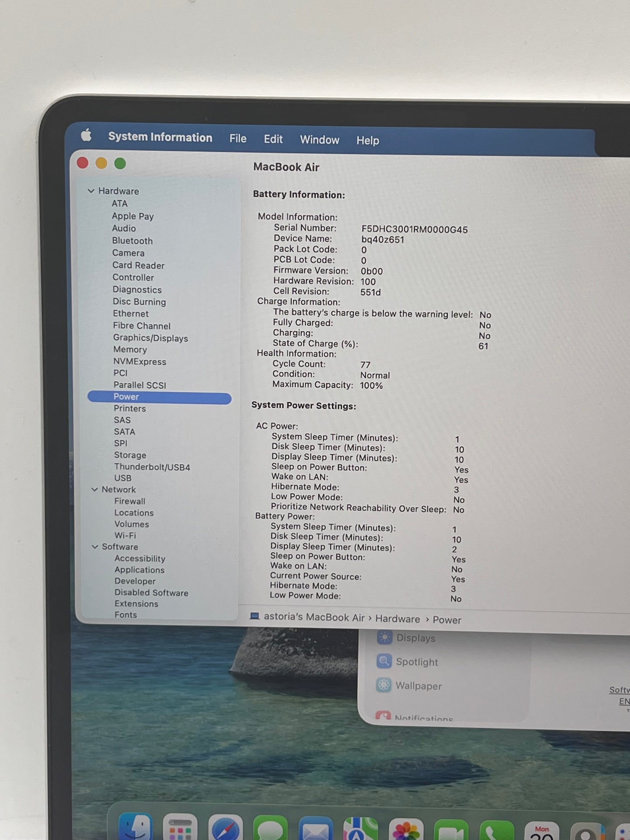Select SAS in the sidebar
This screenshot has height=840, width=630.
coord(122,420)
